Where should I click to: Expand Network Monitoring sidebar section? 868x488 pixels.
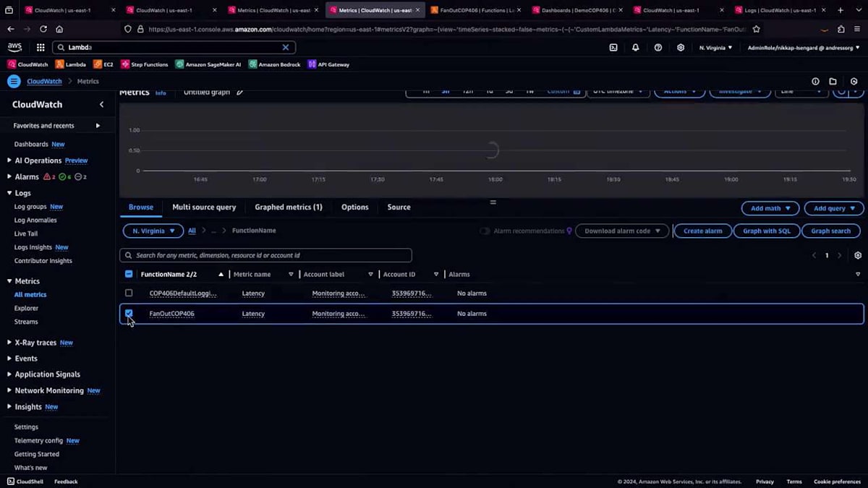point(9,390)
